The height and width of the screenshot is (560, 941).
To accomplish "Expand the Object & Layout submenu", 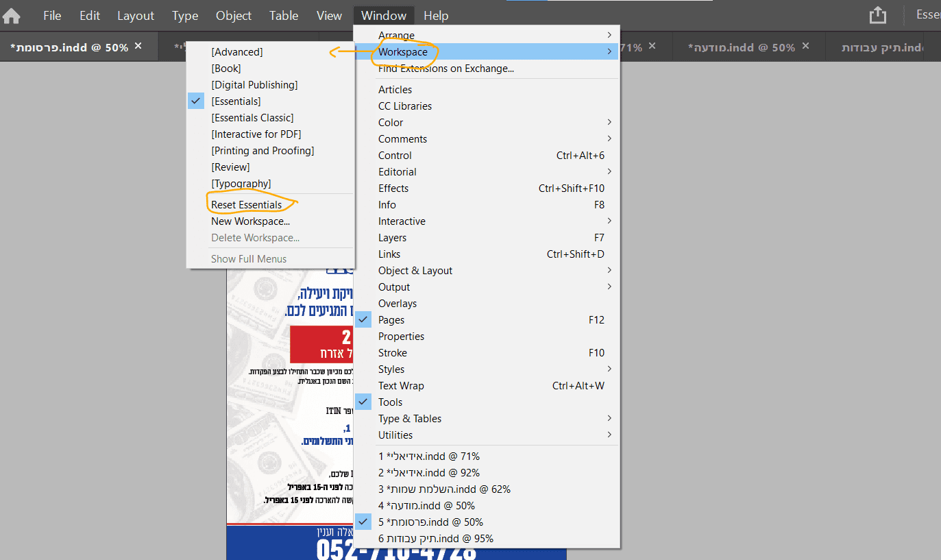I will pyautogui.click(x=487, y=271).
